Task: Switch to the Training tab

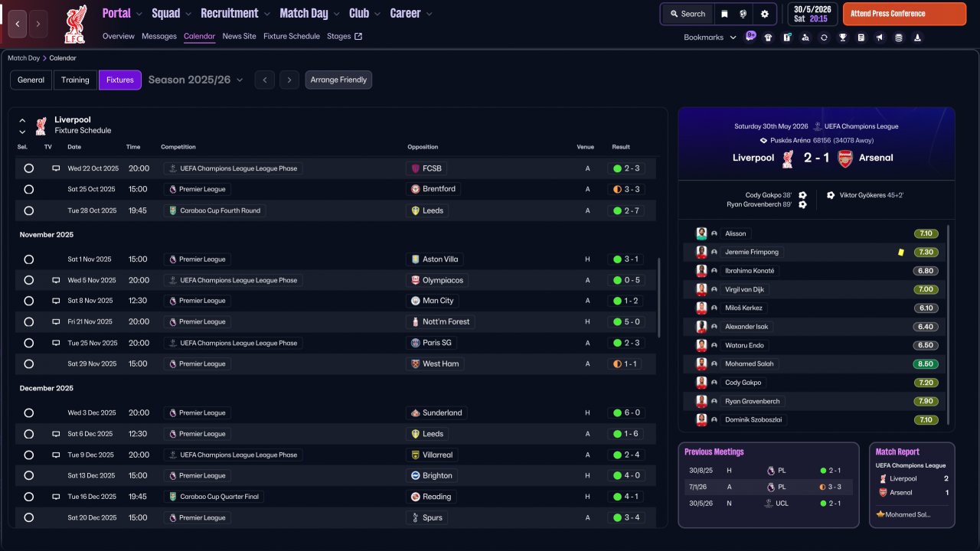Action: point(75,80)
